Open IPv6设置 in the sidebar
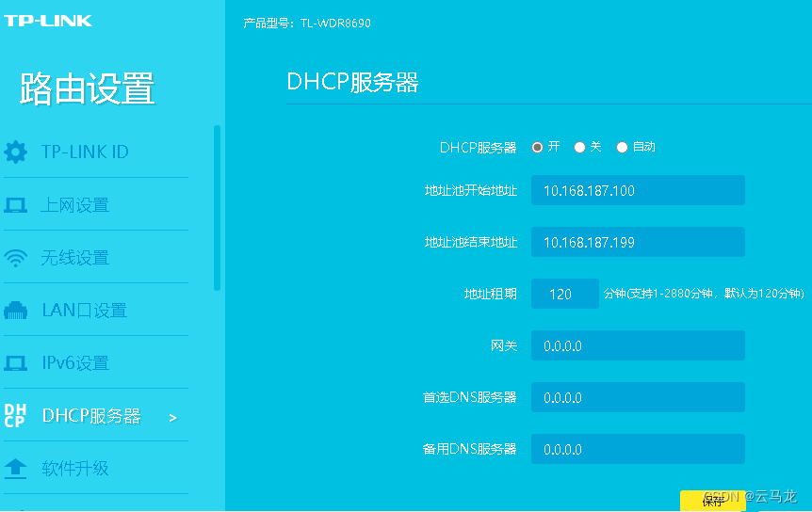 (x=96, y=363)
